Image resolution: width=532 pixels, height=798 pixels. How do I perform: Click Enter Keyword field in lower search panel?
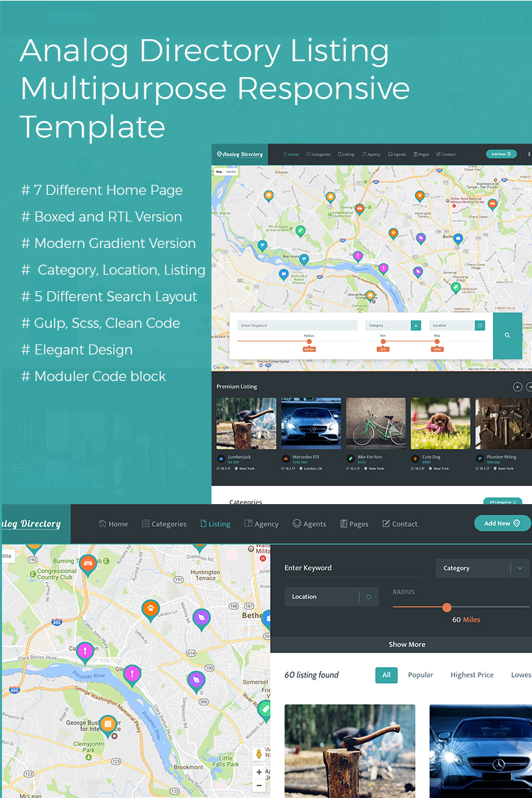pyautogui.click(x=353, y=568)
